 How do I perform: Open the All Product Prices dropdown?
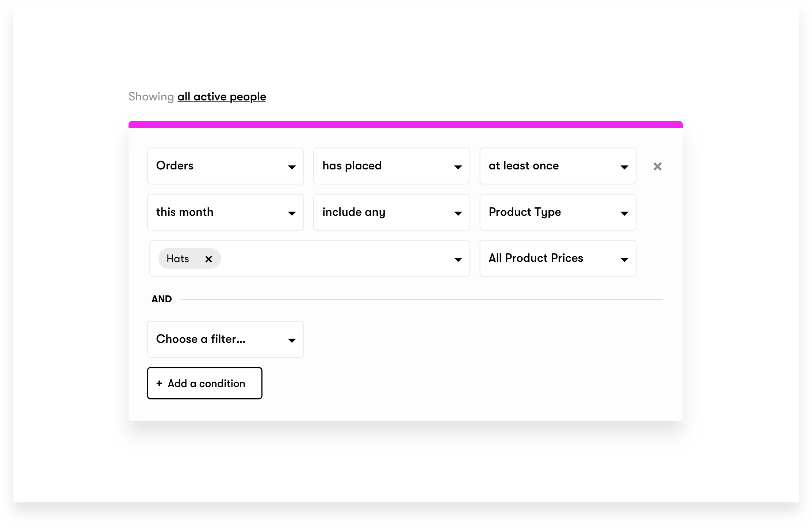[558, 258]
